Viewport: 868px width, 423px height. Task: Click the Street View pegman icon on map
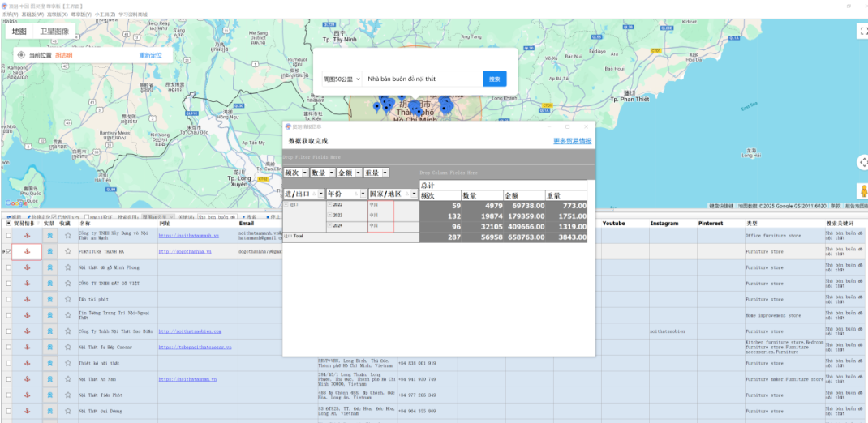pyautogui.click(x=862, y=191)
